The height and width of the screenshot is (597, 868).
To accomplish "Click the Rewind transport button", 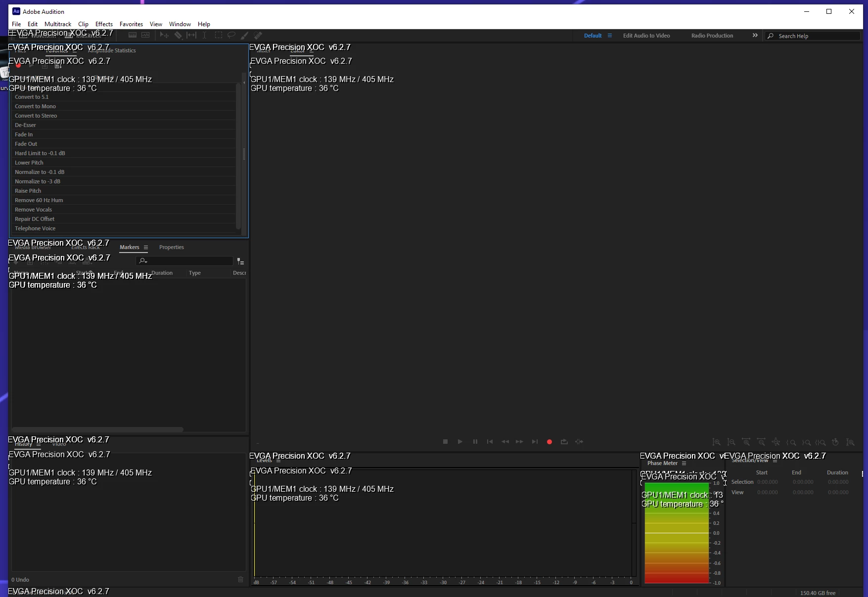I will (x=505, y=442).
